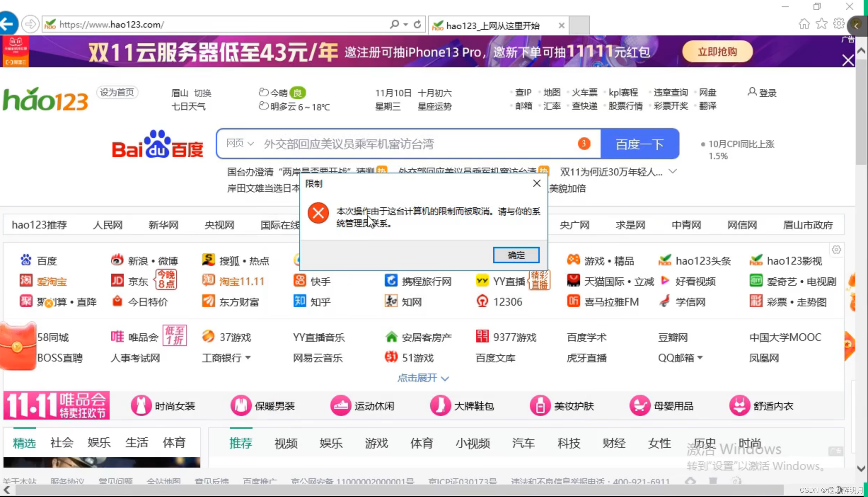The image size is (868, 497).
Task: Open address bar search dropdown arrow
Action: [x=406, y=24]
